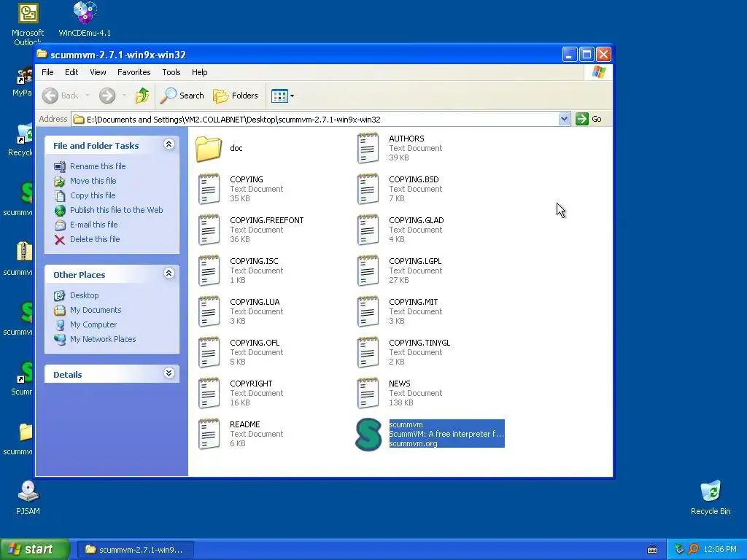This screenshot has height=560, width=747.
Task: Select the COPYING.BSD file icon
Action: pyautogui.click(x=368, y=189)
